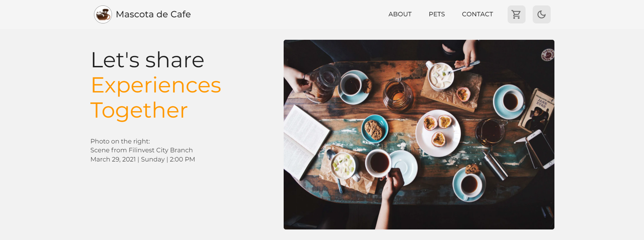This screenshot has width=644, height=240.
Task: Click the Mascota de Cafe round logo
Action: pos(103,14)
